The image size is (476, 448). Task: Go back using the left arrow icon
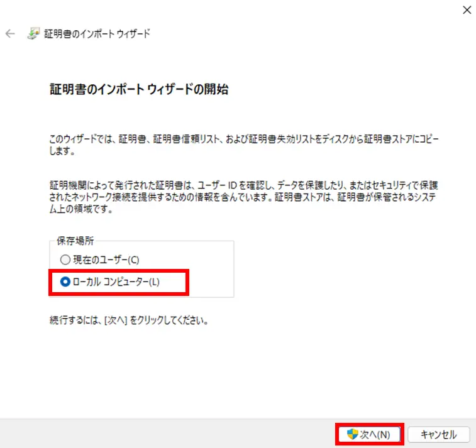coord(10,33)
